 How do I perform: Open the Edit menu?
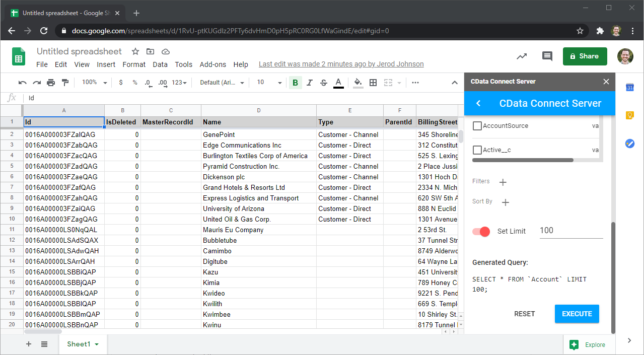click(61, 64)
